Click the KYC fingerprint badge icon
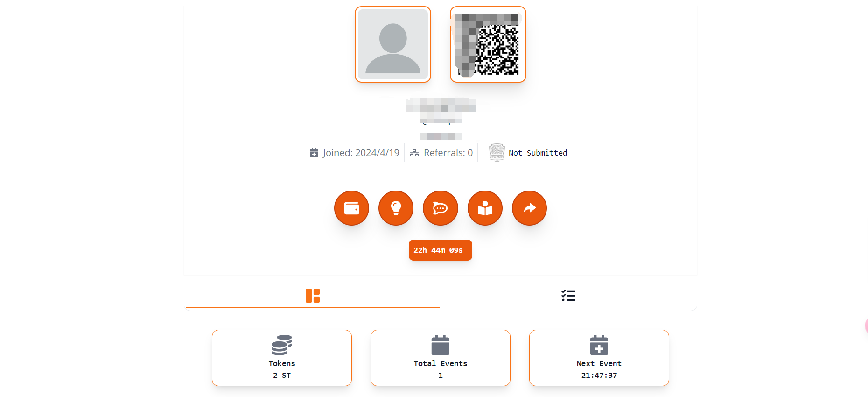868x397 pixels. point(497,152)
